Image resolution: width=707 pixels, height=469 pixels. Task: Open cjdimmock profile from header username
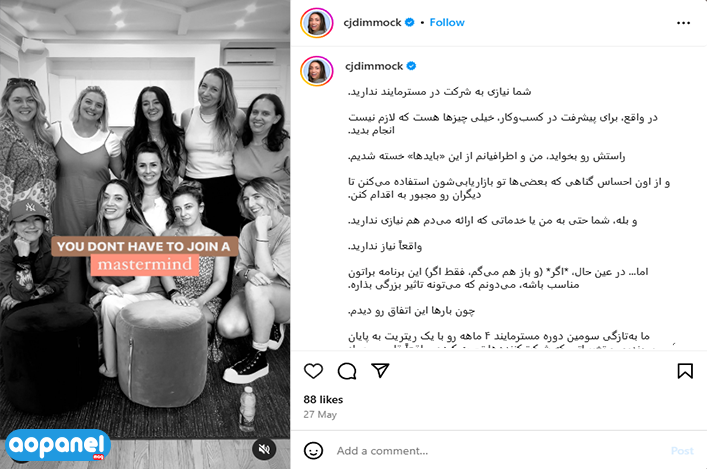coord(372,23)
